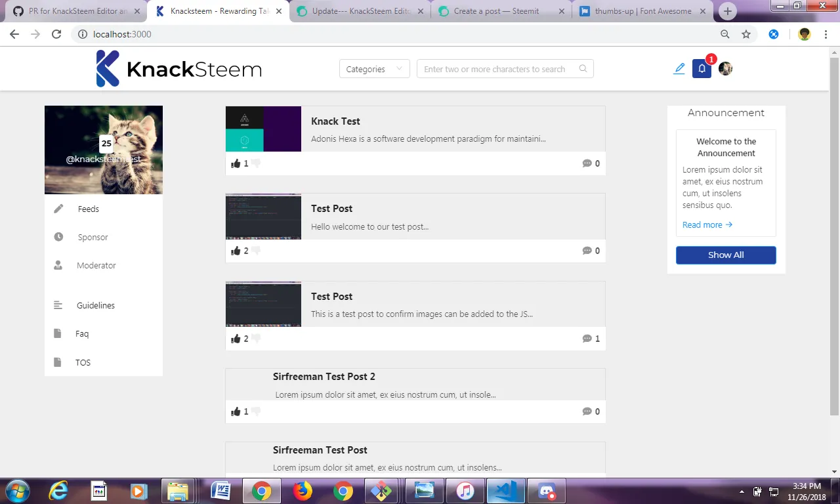Viewport: 840px width, 504px height.
Task: Open comments on 'Hello welcome' Test Post
Action: pos(587,251)
